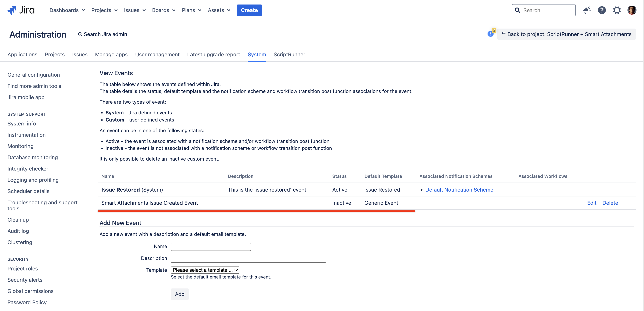This screenshot has width=644, height=311.
Task: Switch to the Issues admin tab
Action: 80,54
